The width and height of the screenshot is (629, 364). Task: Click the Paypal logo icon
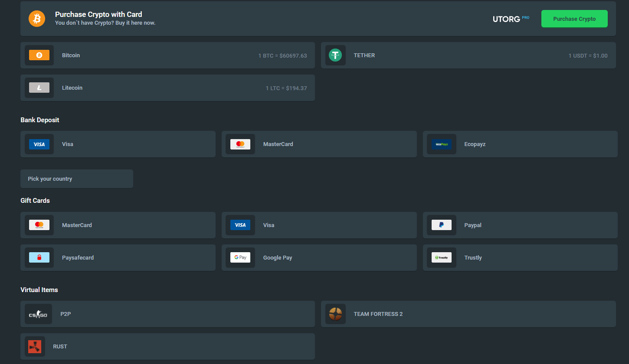[x=442, y=225]
